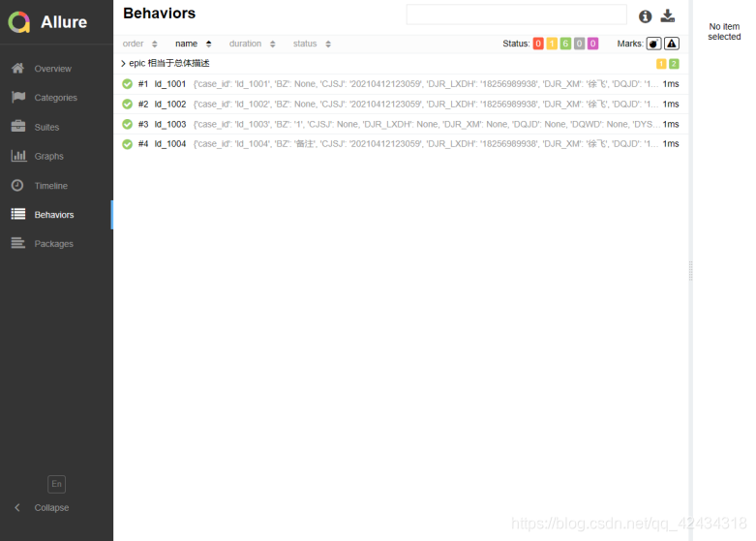756x541 pixels.
Task: Click green passed icon of #2 Id_1002
Action: 127,105
